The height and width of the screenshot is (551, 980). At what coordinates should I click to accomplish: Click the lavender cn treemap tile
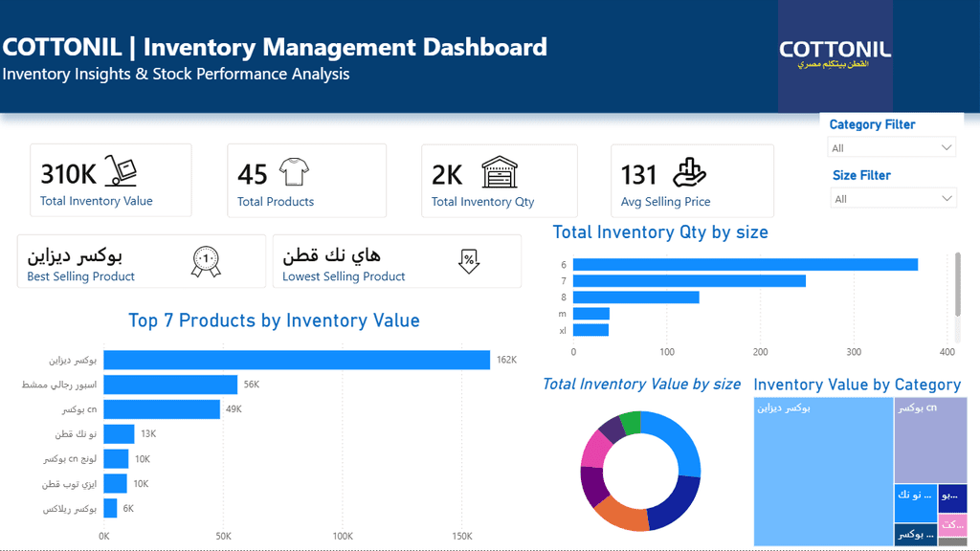point(930,440)
